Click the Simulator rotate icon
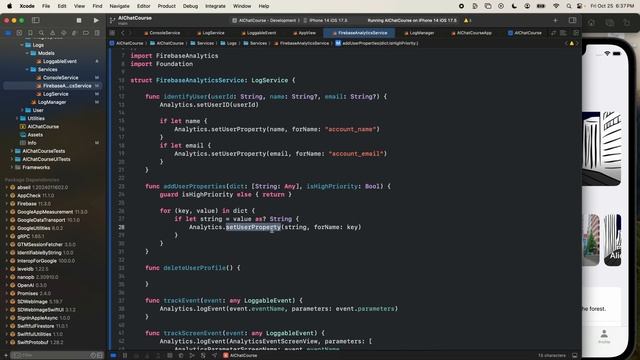The image size is (640, 360). click(x=627, y=22)
